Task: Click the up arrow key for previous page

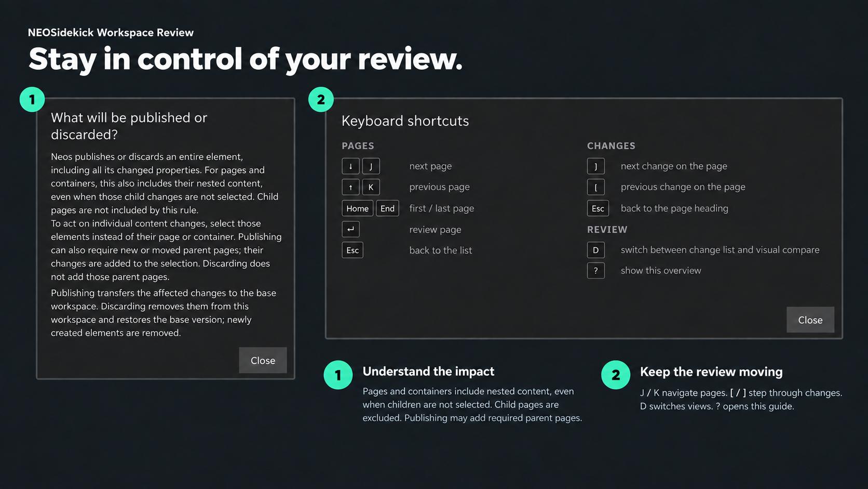Action: point(350,187)
